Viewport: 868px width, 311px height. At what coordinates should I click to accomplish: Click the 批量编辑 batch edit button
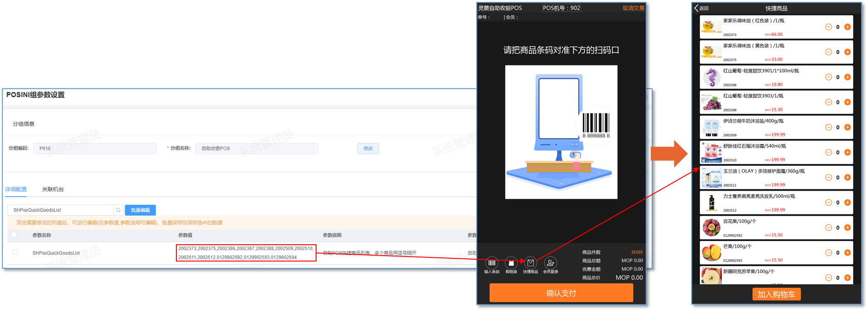[x=140, y=210]
